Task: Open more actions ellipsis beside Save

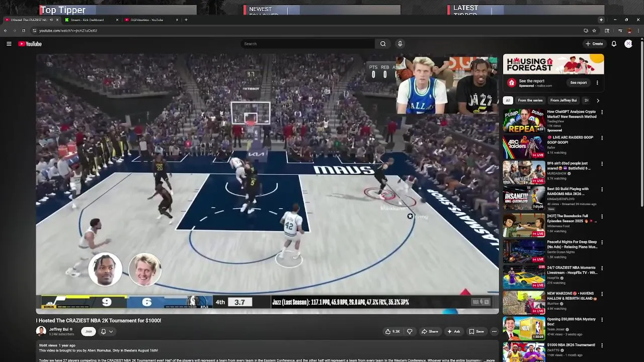Action: (494, 331)
